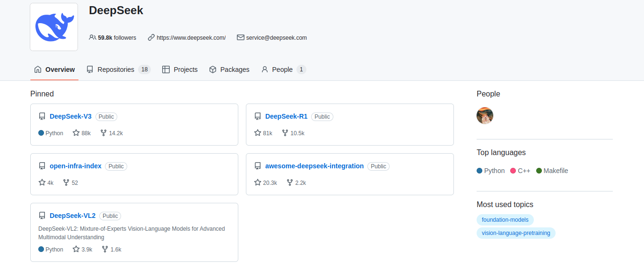Click the fork icon showing 2.2k forks
The image size is (644, 269).
pyautogui.click(x=290, y=182)
